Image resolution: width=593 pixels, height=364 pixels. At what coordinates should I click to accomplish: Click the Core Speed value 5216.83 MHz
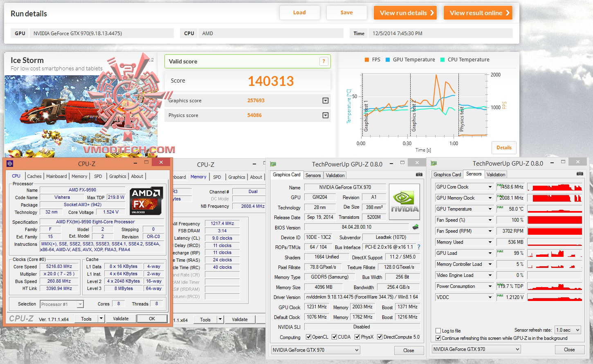coord(59,267)
